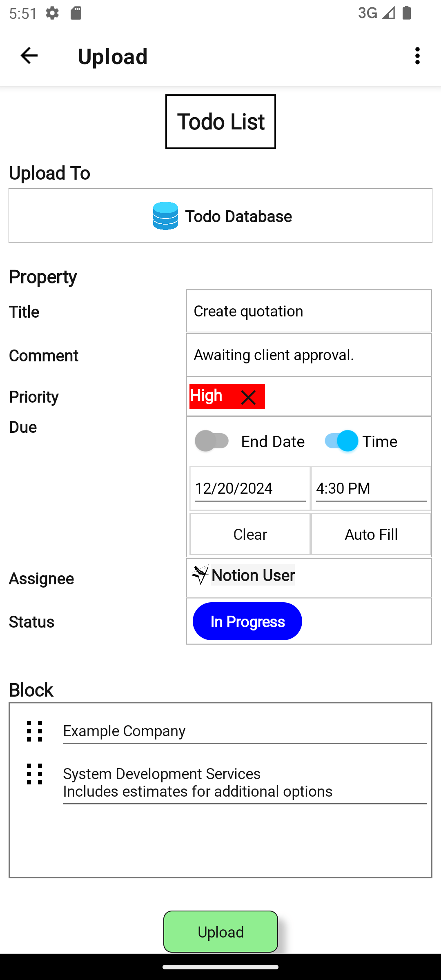Open the 12/20/2024 date picker

click(250, 488)
